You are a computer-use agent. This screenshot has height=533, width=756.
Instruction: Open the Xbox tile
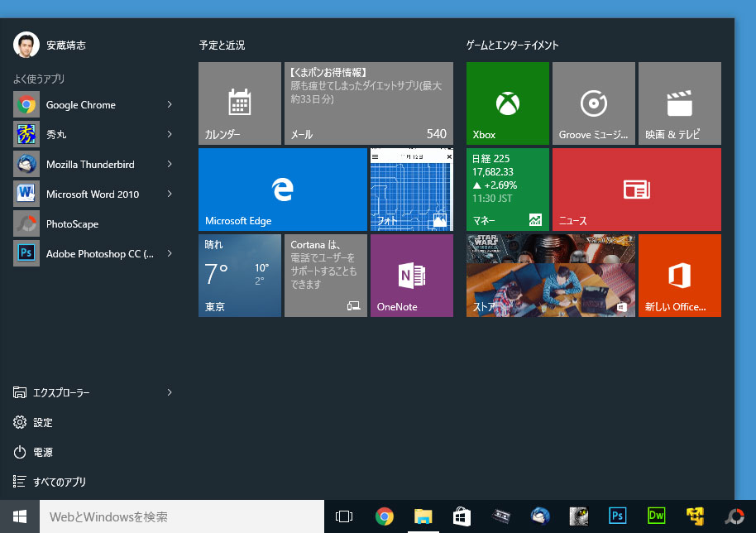507,103
